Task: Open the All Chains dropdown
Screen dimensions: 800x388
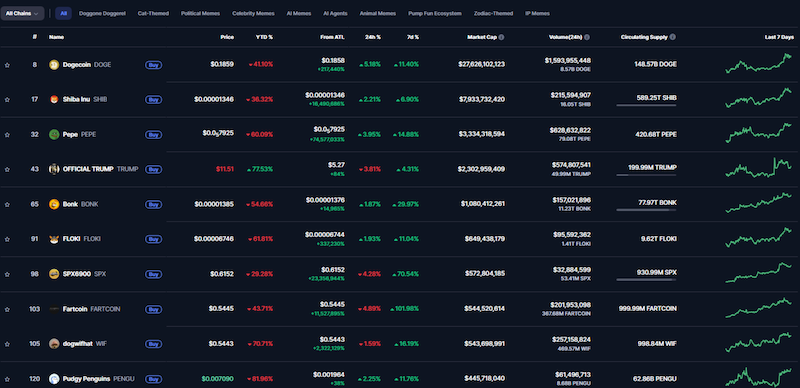Action: [22, 14]
